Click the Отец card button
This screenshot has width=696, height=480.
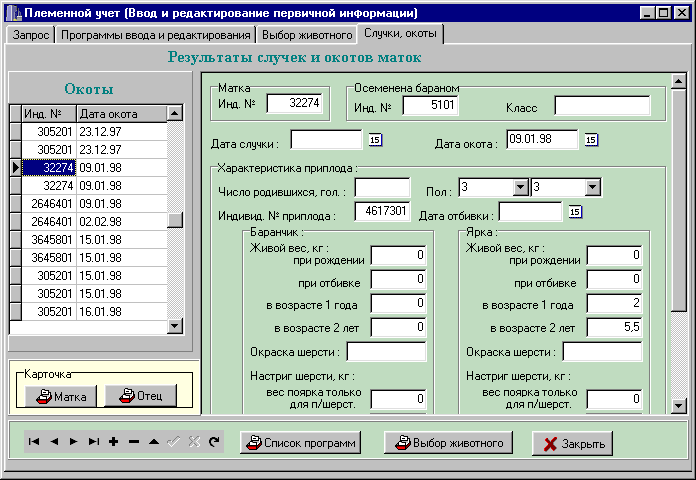tap(140, 396)
